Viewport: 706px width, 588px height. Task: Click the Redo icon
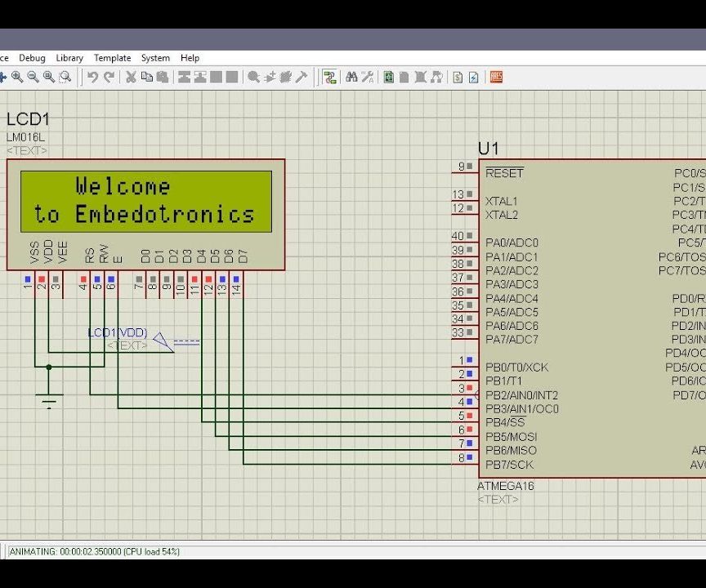(x=107, y=76)
